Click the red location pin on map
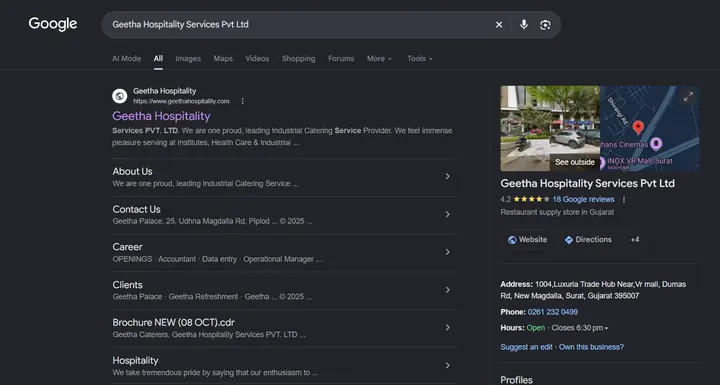720x385 pixels. (x=638, y=127)
